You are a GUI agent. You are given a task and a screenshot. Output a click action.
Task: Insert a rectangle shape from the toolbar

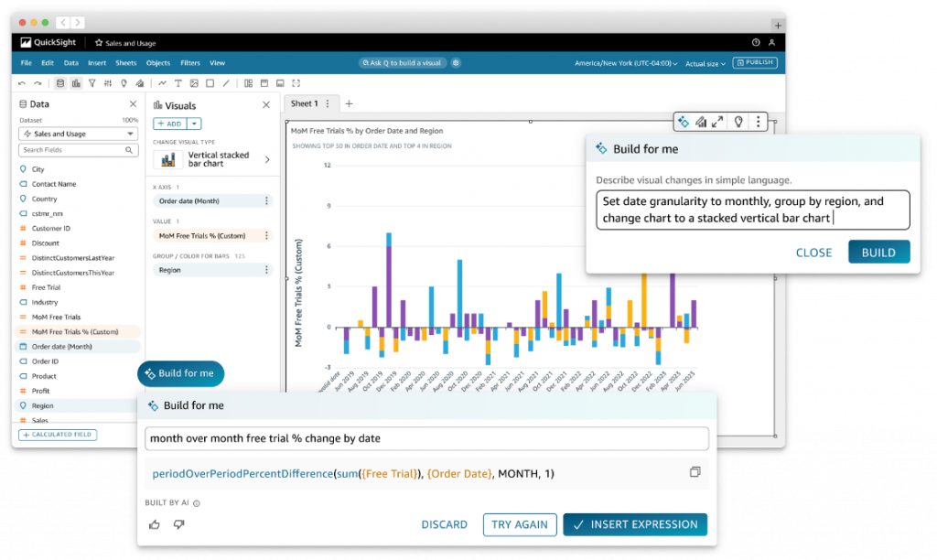pyautogui.click(x=210, y=83)
